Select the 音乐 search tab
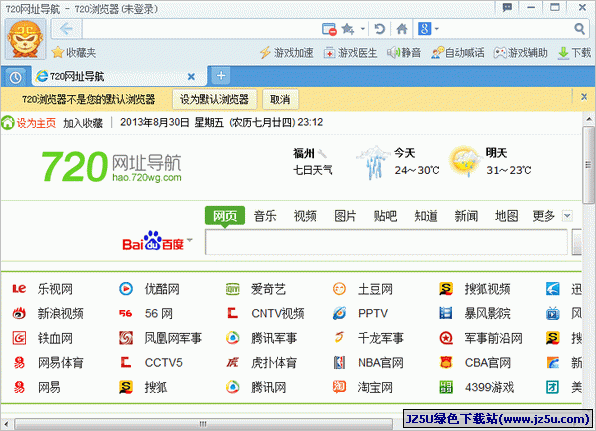This screenshot has height=431, width=596. (x=265, y=216)
